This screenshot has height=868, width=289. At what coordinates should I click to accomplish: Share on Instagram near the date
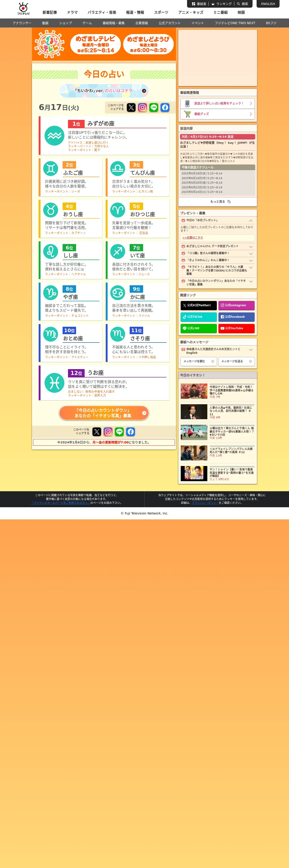click(142, 107)
